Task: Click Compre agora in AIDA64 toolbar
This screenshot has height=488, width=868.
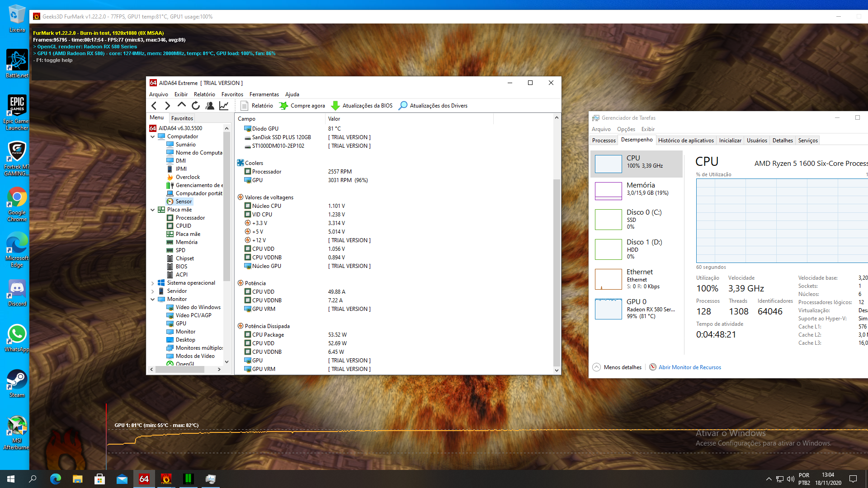Action: 302,106
